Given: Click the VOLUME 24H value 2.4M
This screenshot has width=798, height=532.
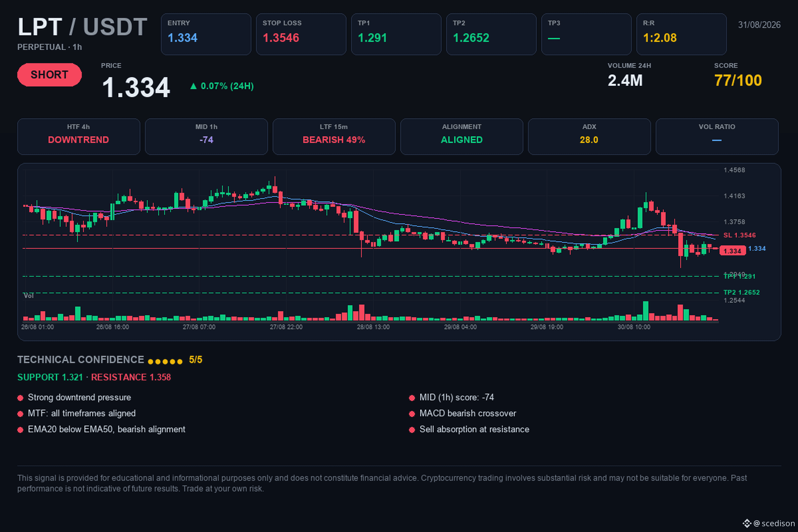Looking at the screenshot, I should pos(625,80).
